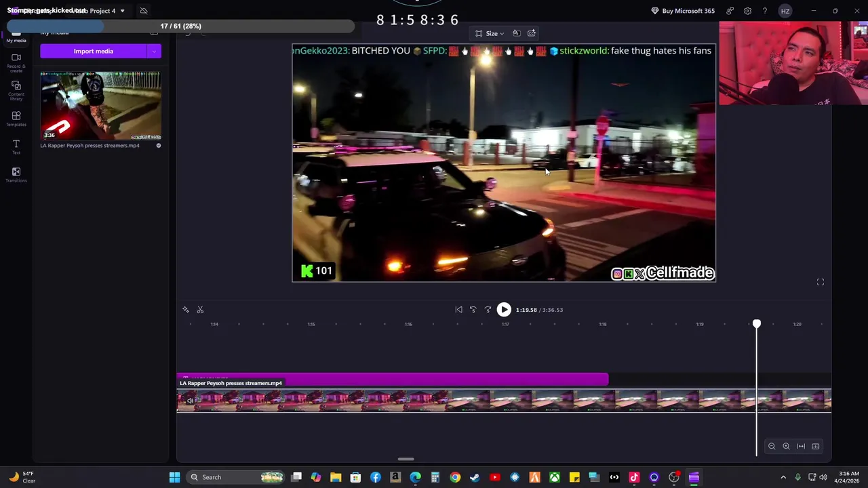
Task: Click the taskbar Search box
Action: 235,477
